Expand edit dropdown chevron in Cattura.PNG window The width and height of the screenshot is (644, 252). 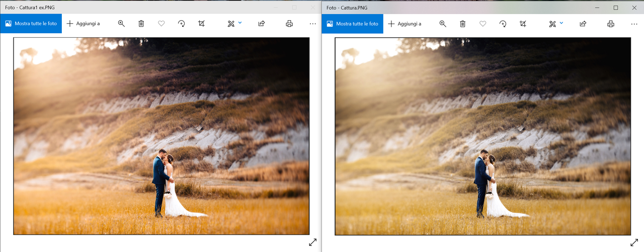(x=561, y=23)
